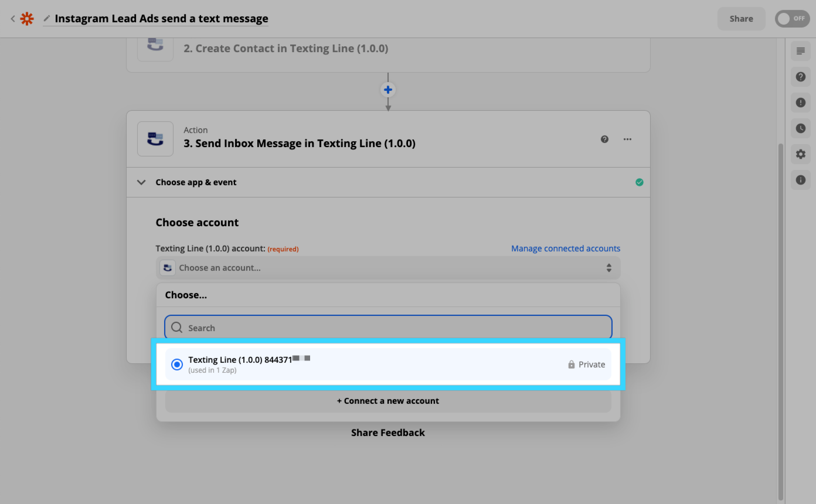
Task: Click the Private lock icon on the account
Action: [x=572, y=365]
